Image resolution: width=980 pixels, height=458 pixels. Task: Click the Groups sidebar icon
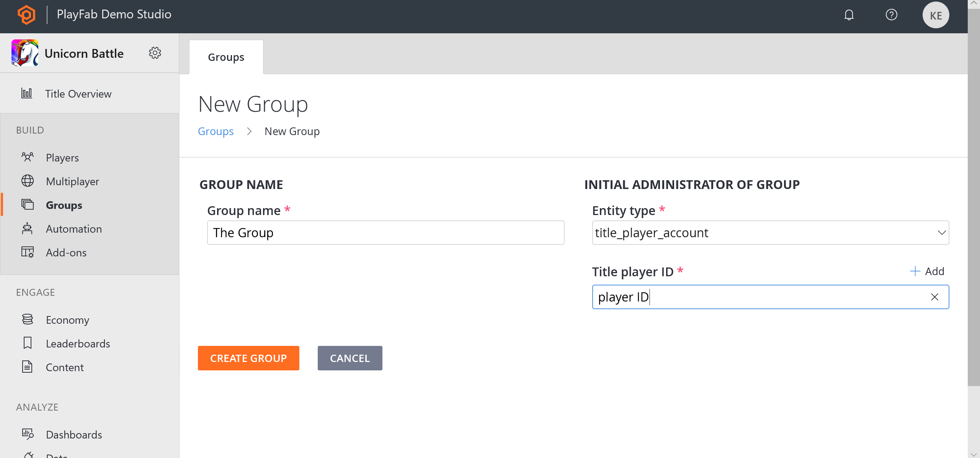28,205
